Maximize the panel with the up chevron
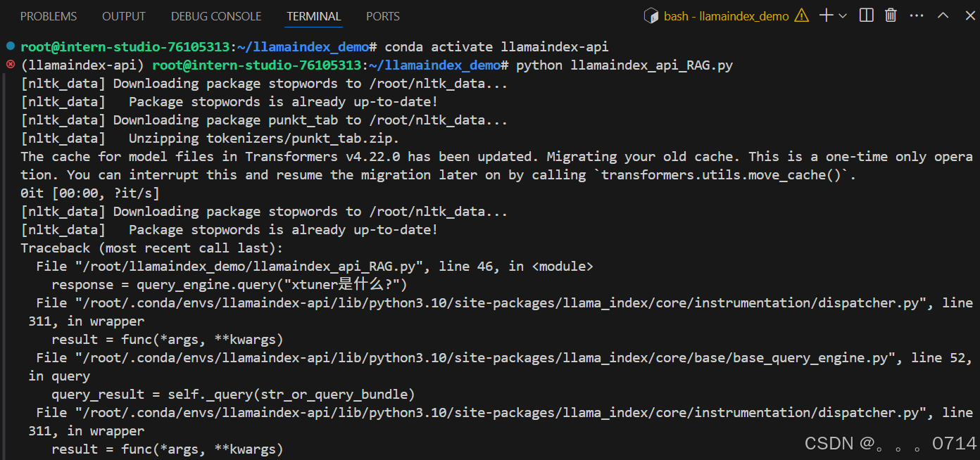The height and width of the screenshot is (460, 980). [x=943, y=15]
